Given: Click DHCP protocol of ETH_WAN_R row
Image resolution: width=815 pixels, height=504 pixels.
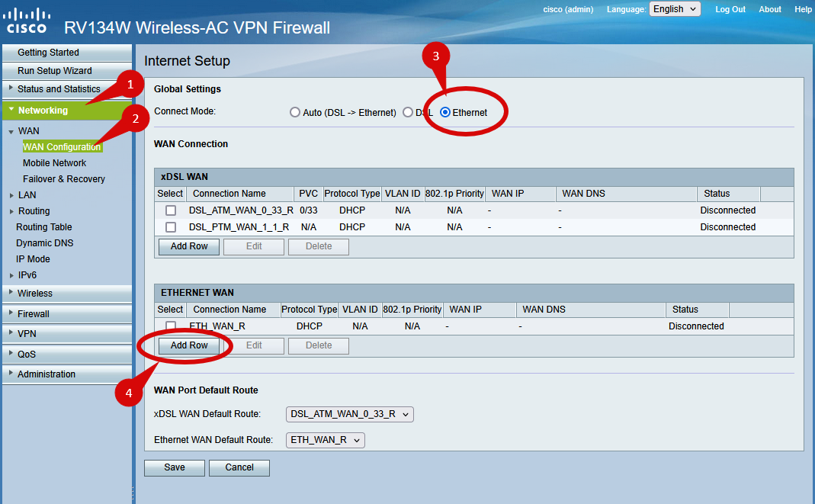Looking at the screenshot, I should 310,326.
